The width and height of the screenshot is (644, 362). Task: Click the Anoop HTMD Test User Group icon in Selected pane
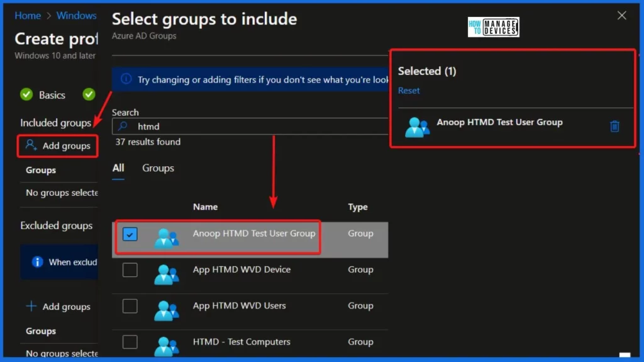(x=418, y=127)
